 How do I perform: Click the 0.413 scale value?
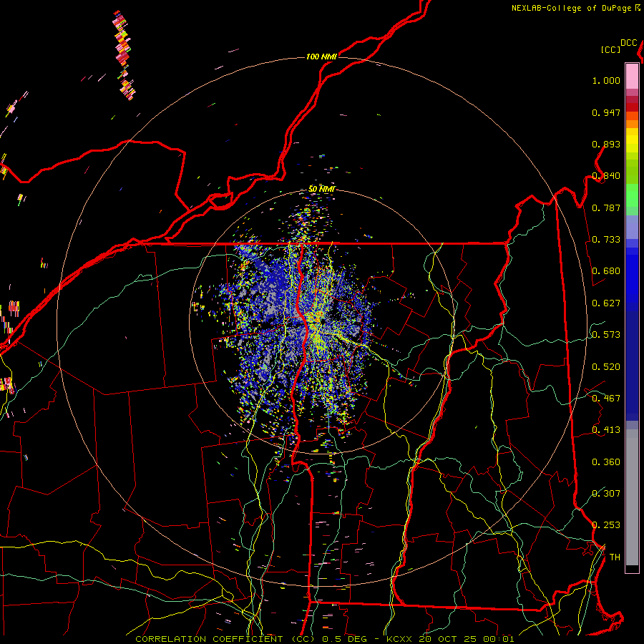pyautogui.click(x=606, y=430)
